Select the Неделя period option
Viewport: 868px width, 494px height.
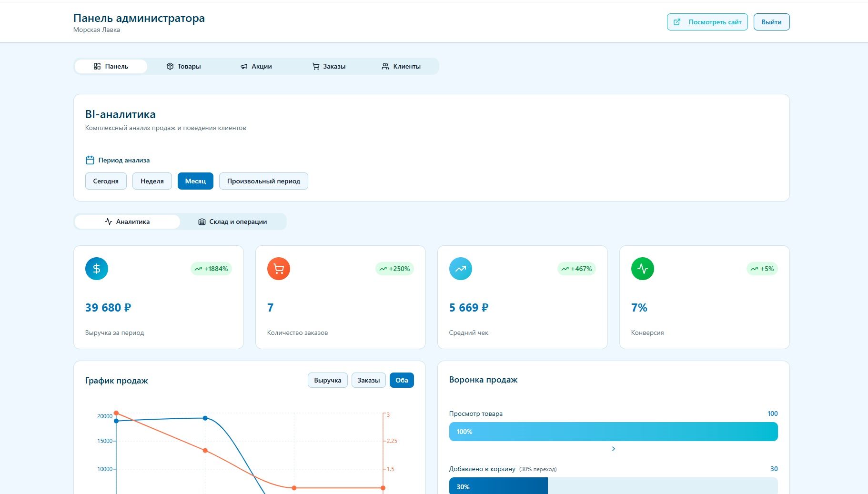click(152, 181)
